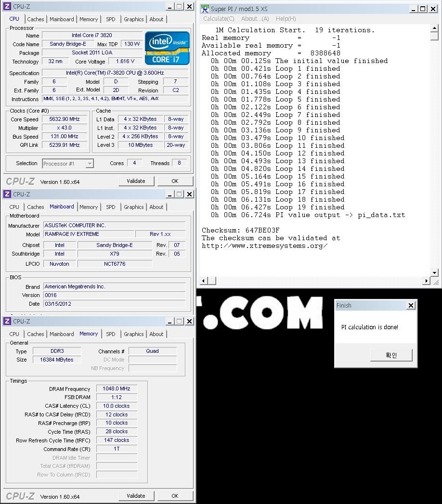Click the processor name Intel Core i7 3820

(x=92, y=35)
